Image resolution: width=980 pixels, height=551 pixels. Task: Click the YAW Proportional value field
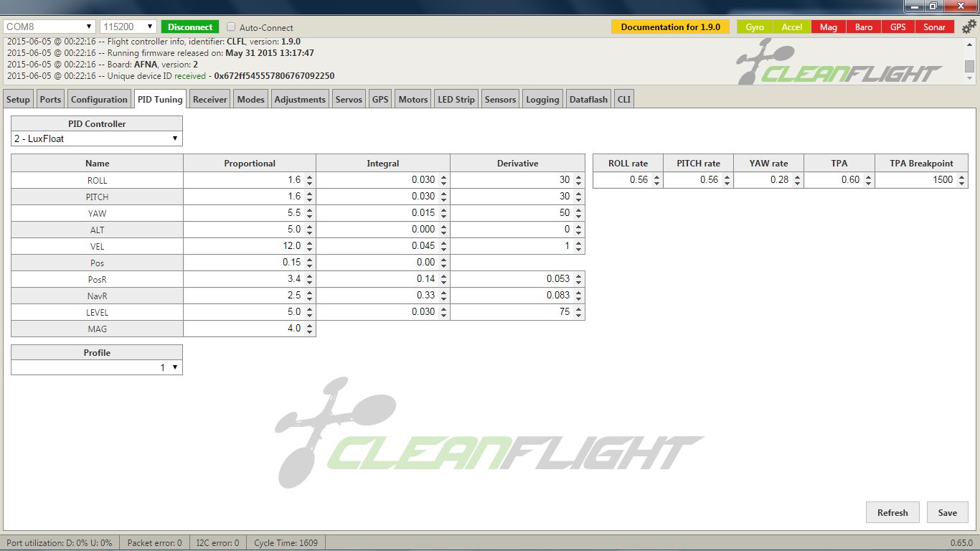click(250, 213)
